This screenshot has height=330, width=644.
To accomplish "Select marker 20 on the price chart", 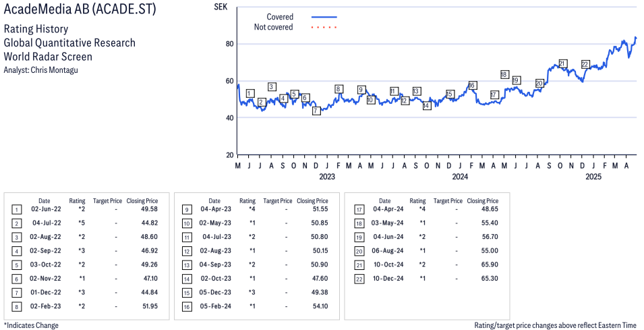I will [x=539, y=84].
